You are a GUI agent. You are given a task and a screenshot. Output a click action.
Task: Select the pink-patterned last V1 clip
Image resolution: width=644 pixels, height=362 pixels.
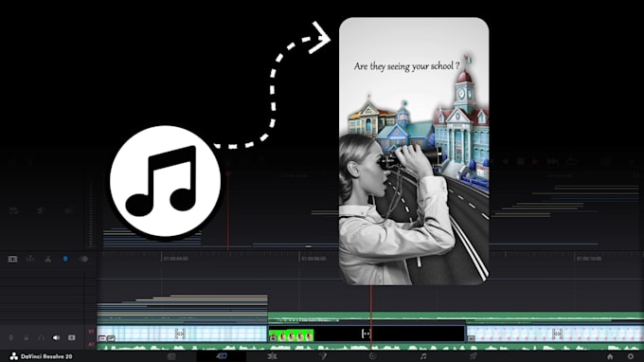click(x=555, y=334)
